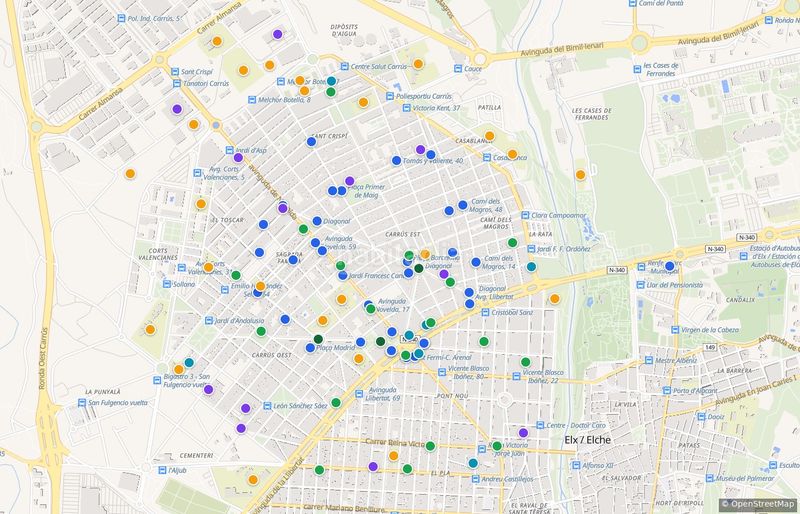Viewport: 800px width, 514px height.
Task: Open the Estació d'Autobusos d'Elx stop icon
Action: pyautogui.click(x=744, y=256)
